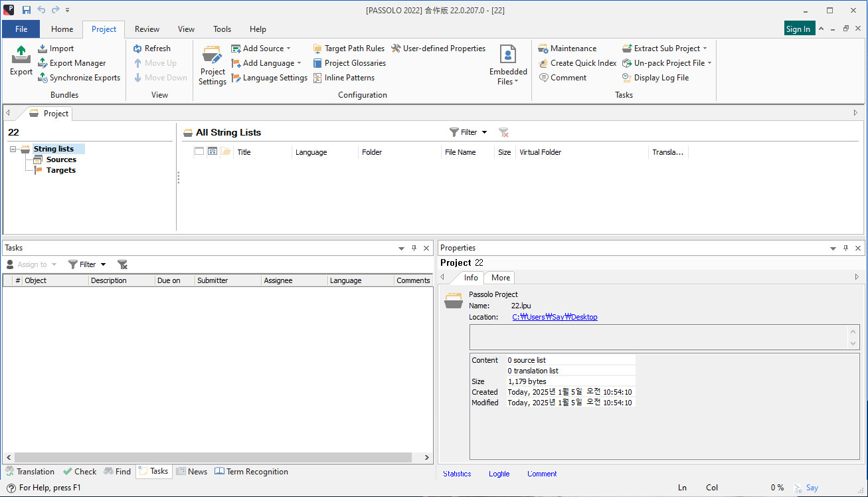This screenshot has width=868, height=497.
Task: Select the Find bottom tab
Action: (x=118, y=472)
